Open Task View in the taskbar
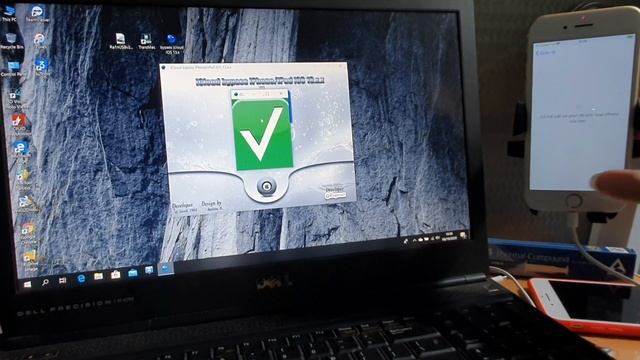This screenshot has height=360, width=640. [62, 280]
